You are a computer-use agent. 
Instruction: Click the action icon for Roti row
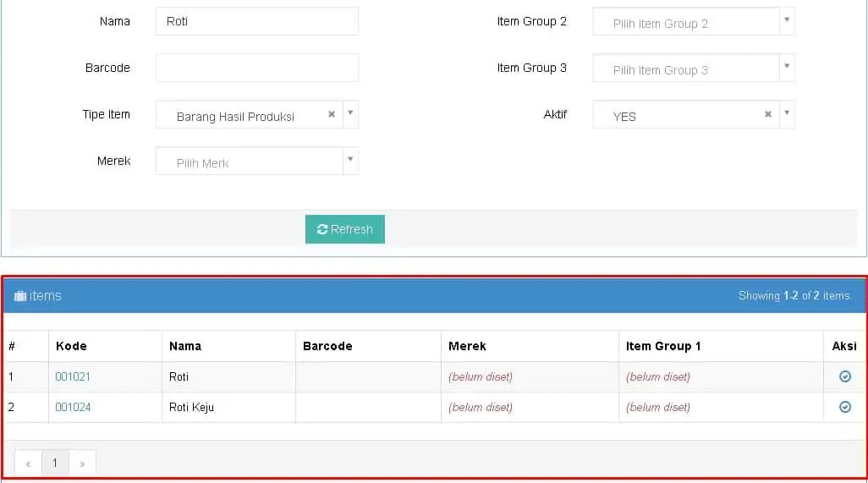845,376
